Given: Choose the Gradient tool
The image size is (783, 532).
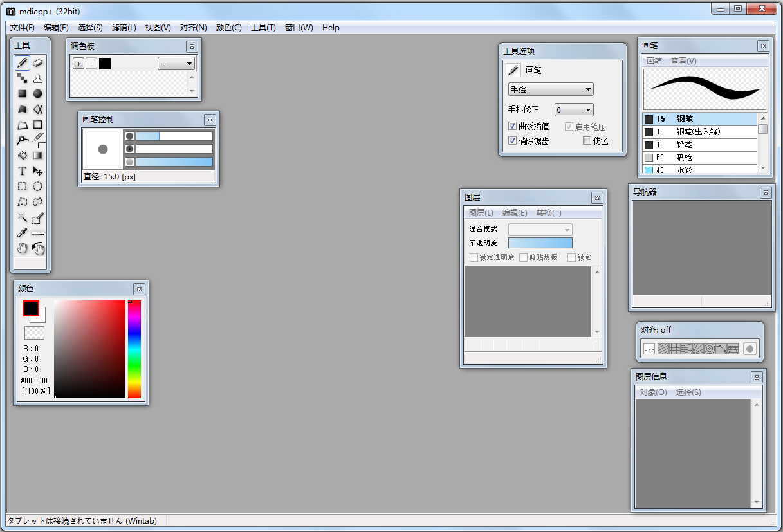Looking at the screenshot, I should (38, 155).
